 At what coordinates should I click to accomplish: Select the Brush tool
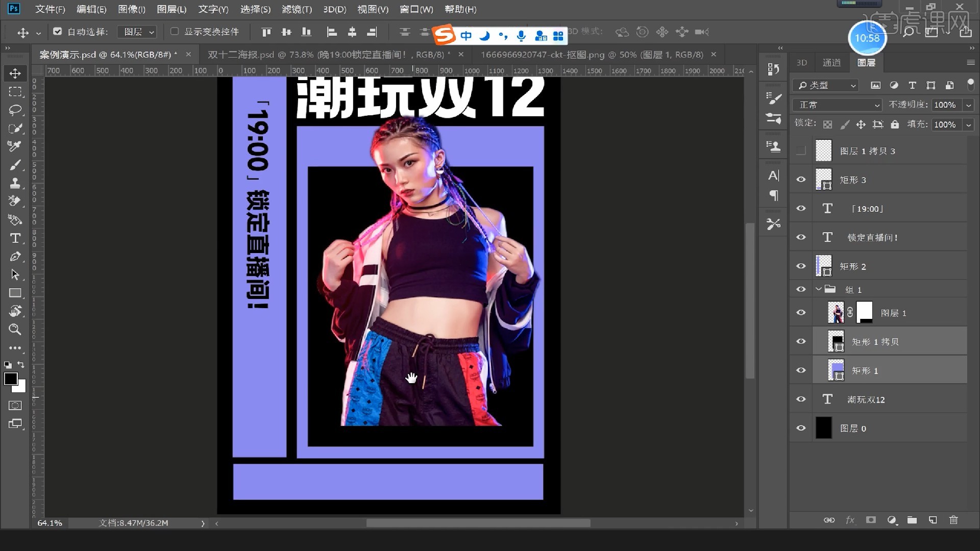point(15,165)
